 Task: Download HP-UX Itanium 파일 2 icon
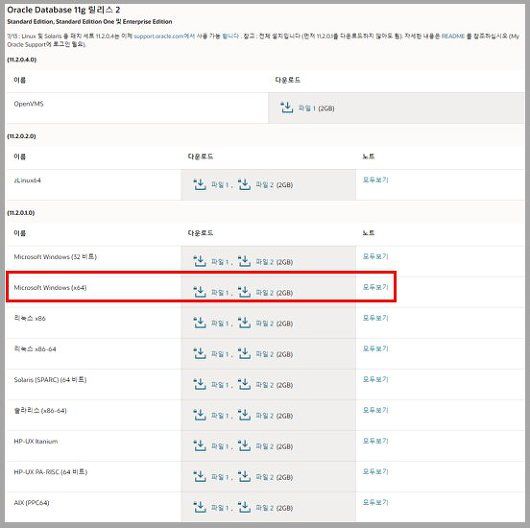(244, 446)
